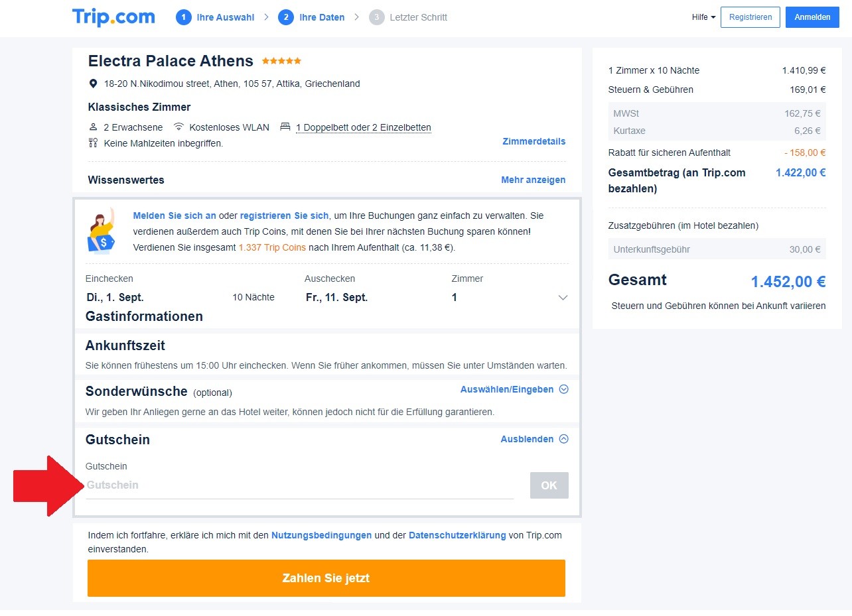Expand Sonderwünsche via Auswählen/Eingeben
The height and width of the screenshot is (616, 852).
coord(514,389)
